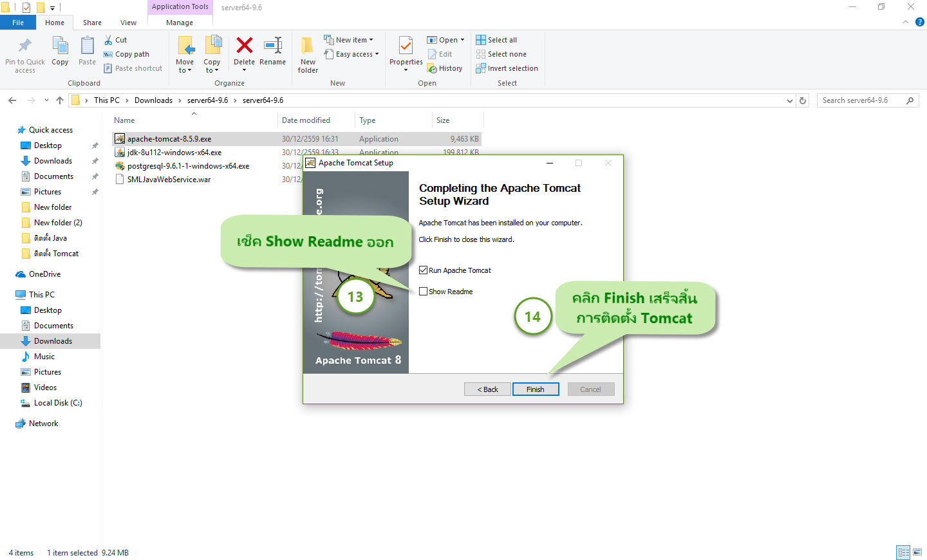Click the Paste ribbon icon
Image resolution: width=927 pixels, height=560 pixels.
click(x=87, y=46)
